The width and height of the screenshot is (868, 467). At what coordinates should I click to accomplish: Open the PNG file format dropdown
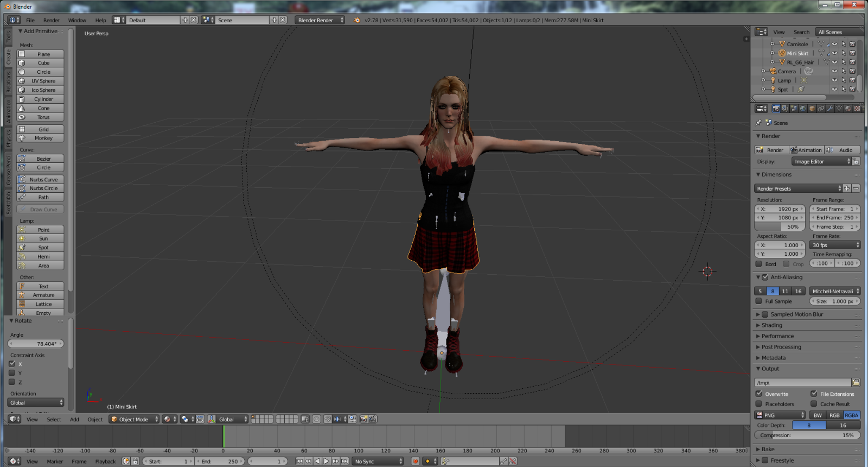click(x=780, y=415)
